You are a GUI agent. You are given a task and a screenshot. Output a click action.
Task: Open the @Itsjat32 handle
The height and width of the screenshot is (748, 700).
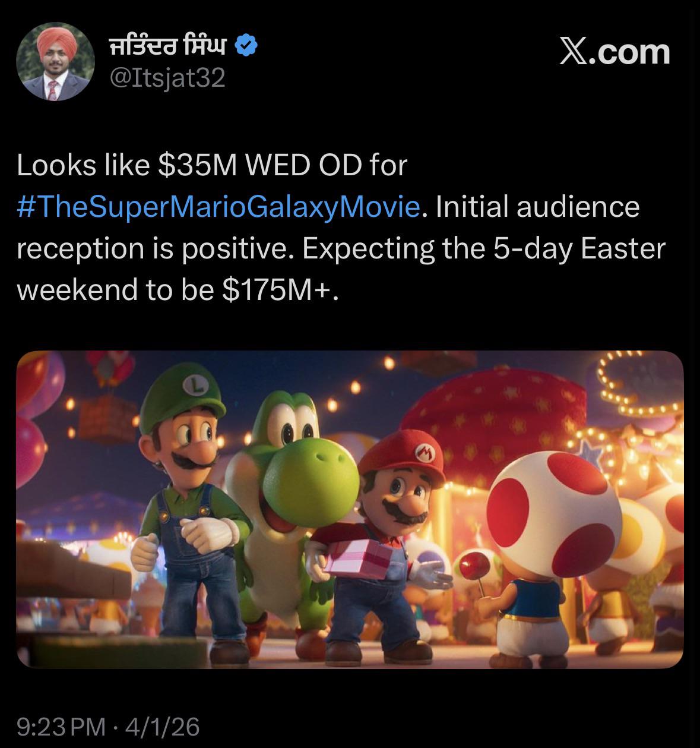[x=168, y=77]
